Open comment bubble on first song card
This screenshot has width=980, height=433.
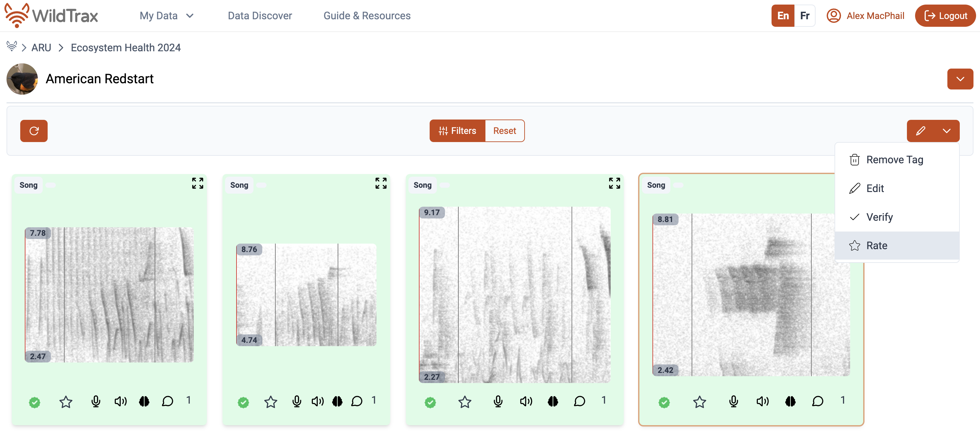pyautogui.click(x=167, y=401)
